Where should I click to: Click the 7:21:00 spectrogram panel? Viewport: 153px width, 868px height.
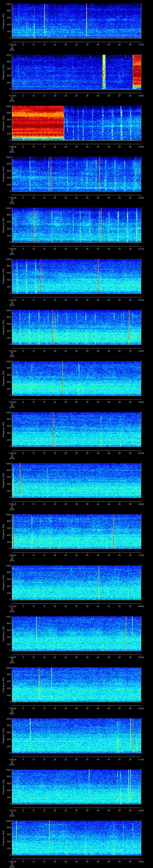[x=76, y=276]
